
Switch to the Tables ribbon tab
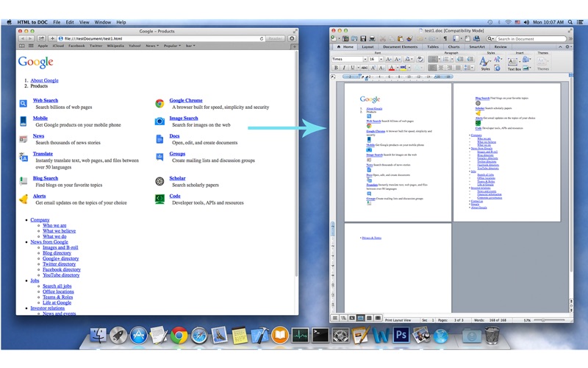click(x=433, y=47)
